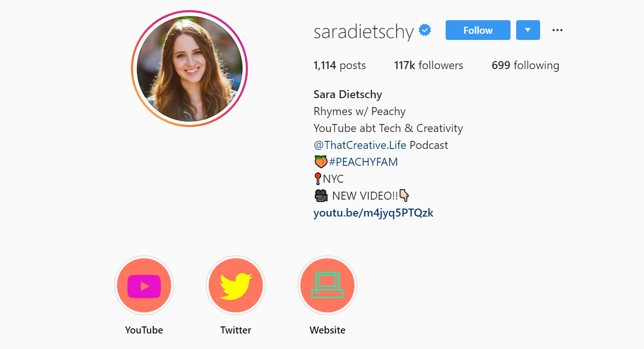Open the YouTube story highlight icon

(144, 286)
